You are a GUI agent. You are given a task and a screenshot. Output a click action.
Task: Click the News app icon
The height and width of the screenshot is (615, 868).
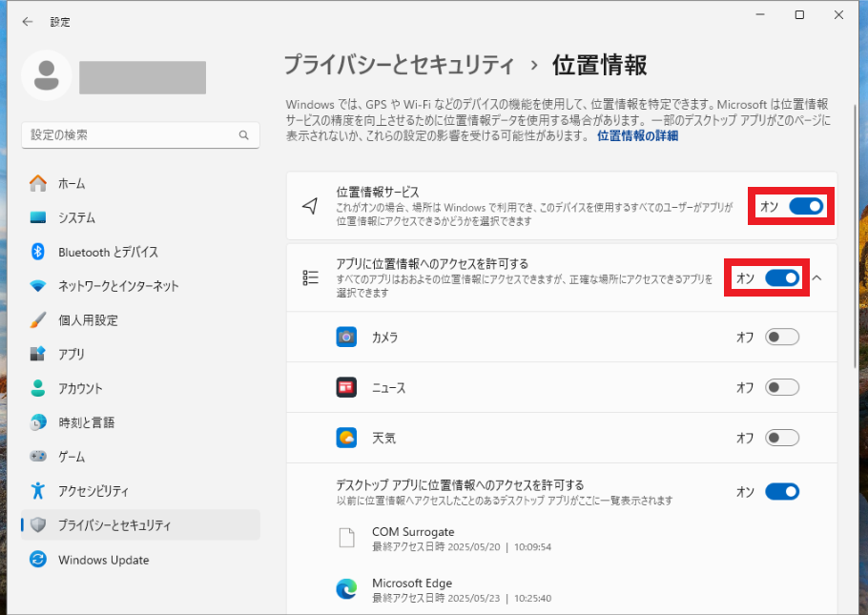click(x=346, y=387)
